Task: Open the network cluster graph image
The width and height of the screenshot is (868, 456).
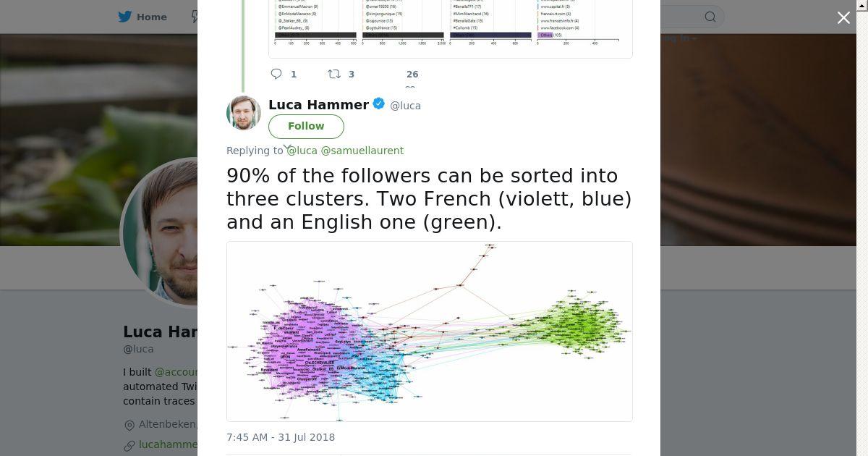Action: (430, 332)
